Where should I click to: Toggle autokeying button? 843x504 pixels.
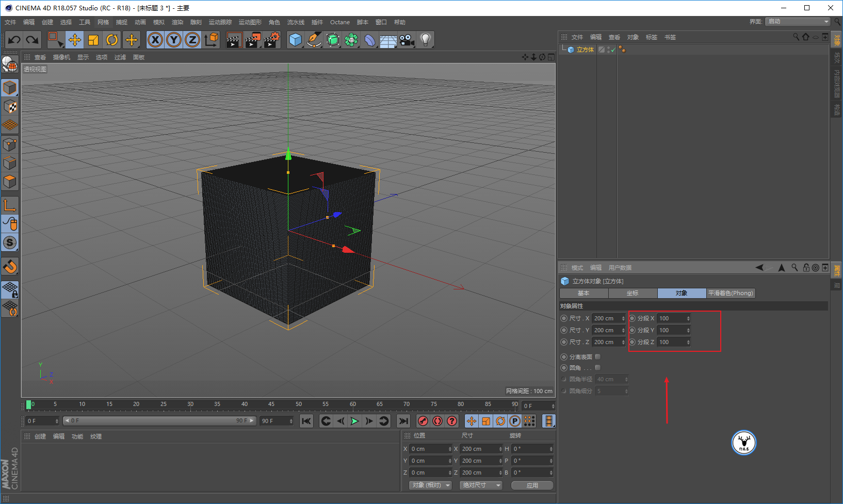(437, 421)
